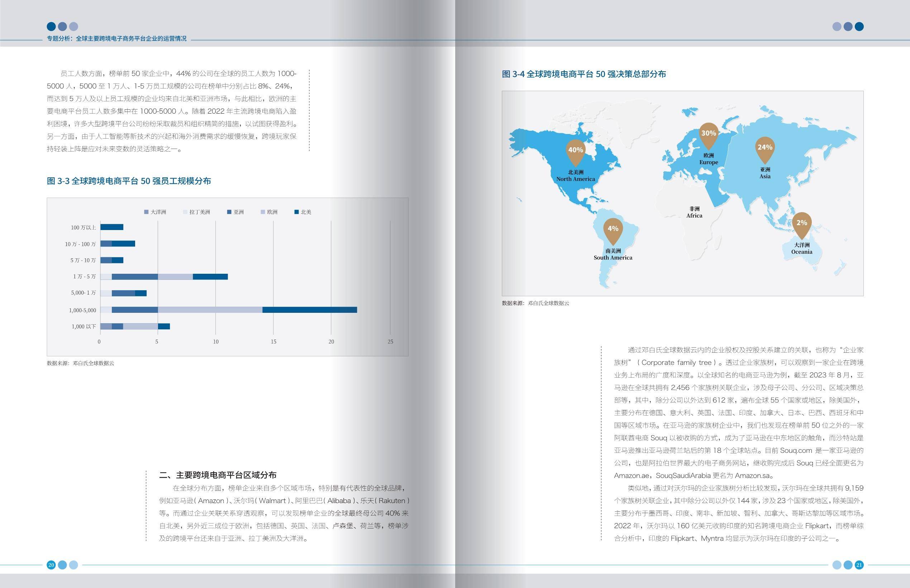Click the dark blue dot in top-left header
910x588 pixels.
tap(51, 27)
